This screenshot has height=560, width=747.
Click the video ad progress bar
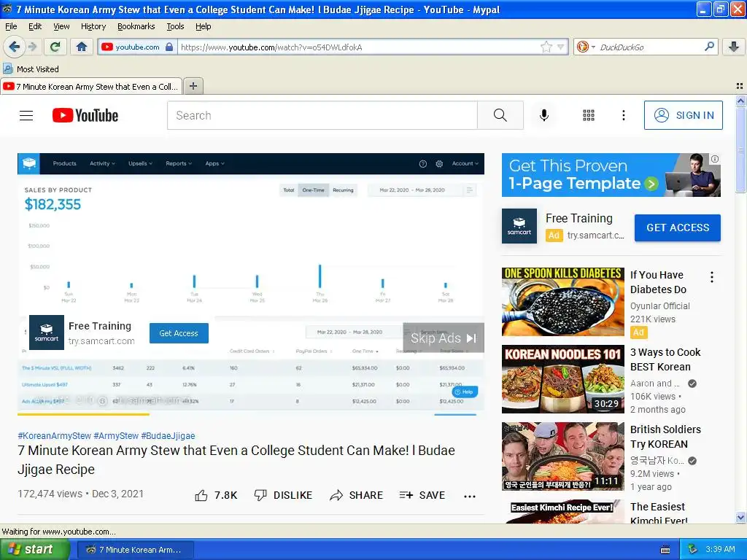pos(251,414)
